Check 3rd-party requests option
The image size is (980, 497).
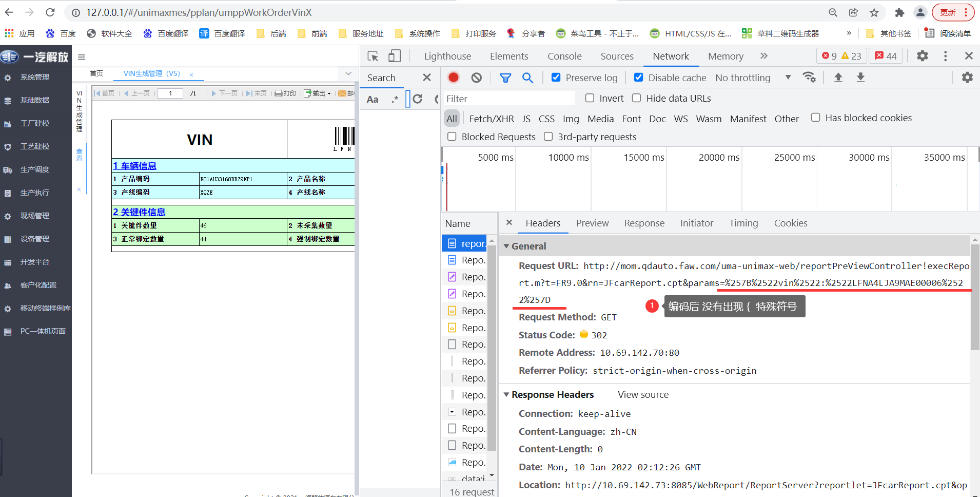(548, 137)
